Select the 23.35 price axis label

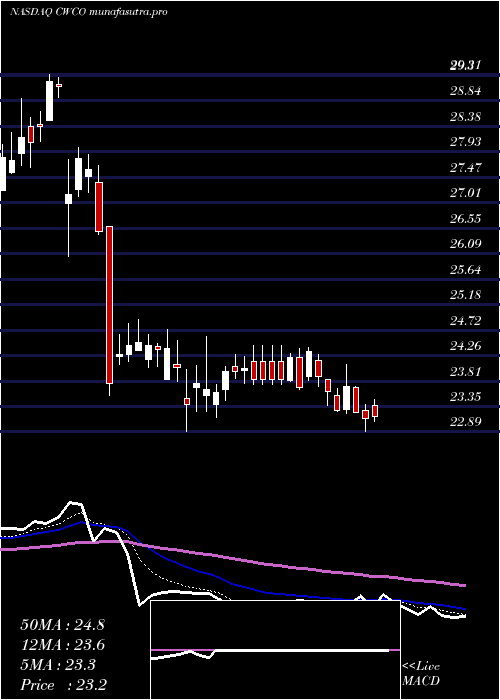(466, 396)
